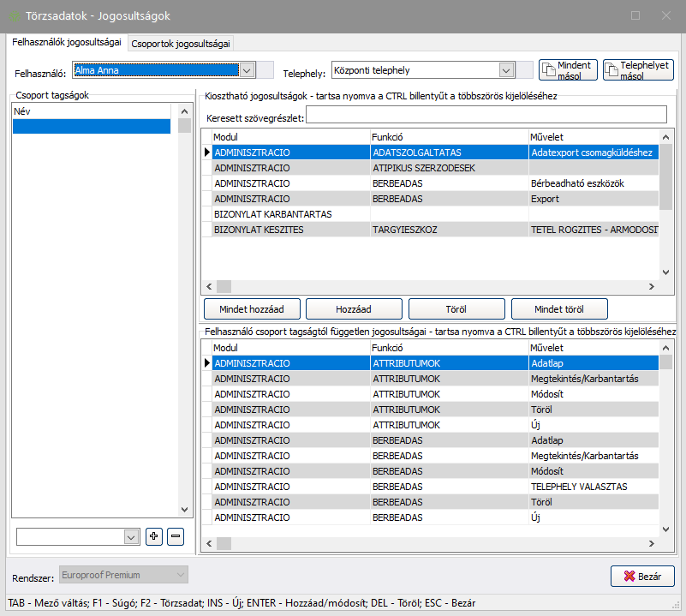Close the dialog with the Bezár button
This screenshot has height=616, width=686.
(642, 577)
